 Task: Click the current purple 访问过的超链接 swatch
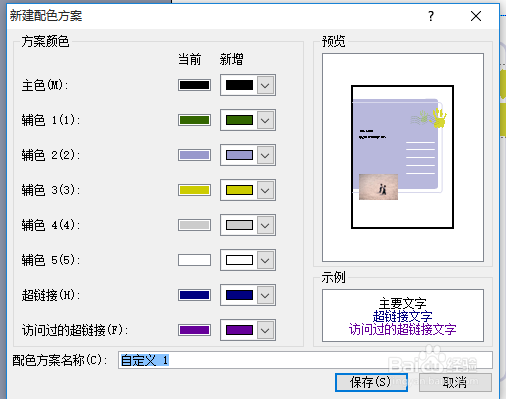(194, 330)
